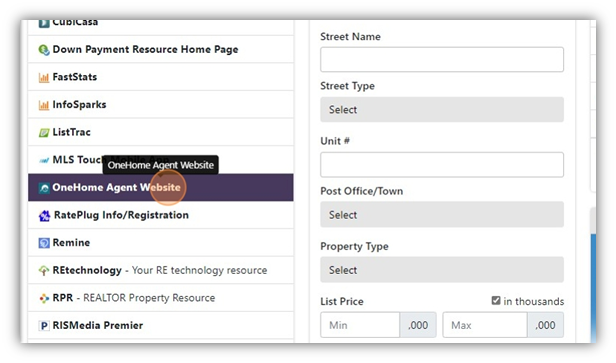
Task: Click the InfoSparks bar chart icon
Action: 44,105
